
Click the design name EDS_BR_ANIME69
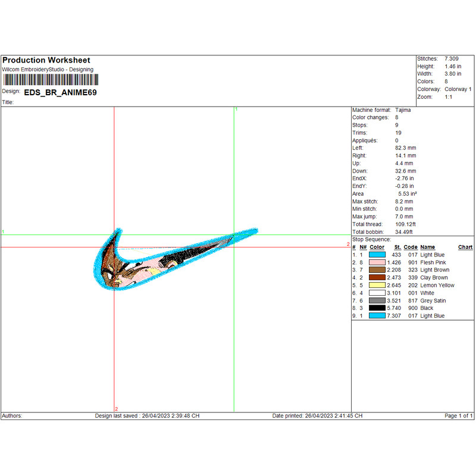pyautogui.click(x=60, y=93)
